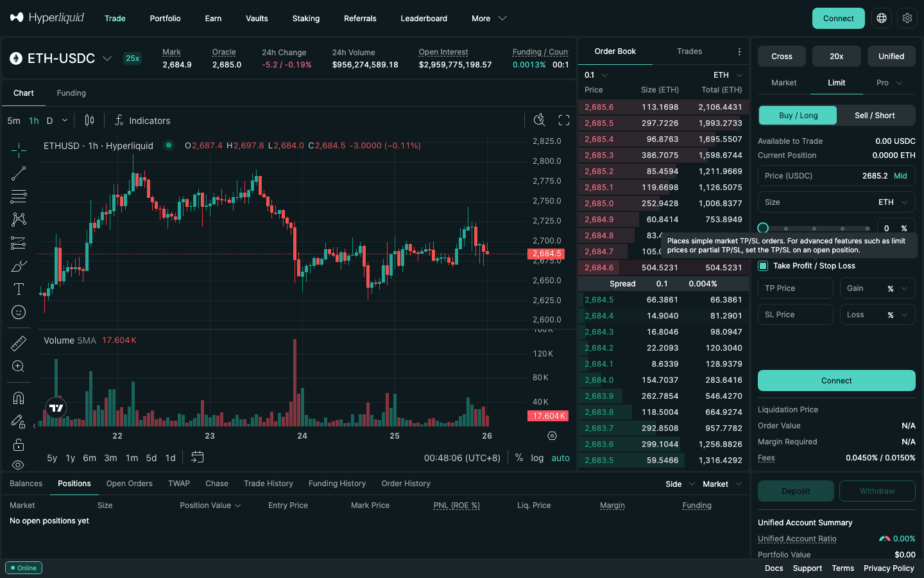Open the emoji sticker tool
This screenshot has width=924, height=578.
19,312
